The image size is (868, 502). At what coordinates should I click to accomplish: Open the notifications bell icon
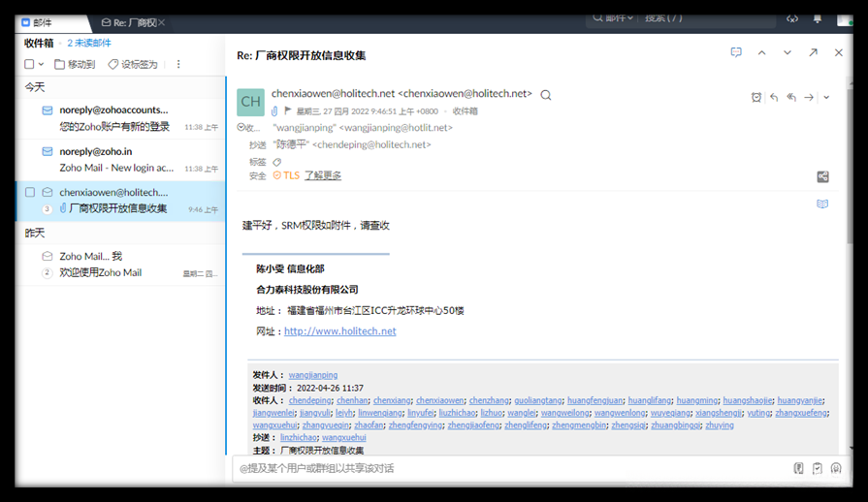tap(817, 18)
